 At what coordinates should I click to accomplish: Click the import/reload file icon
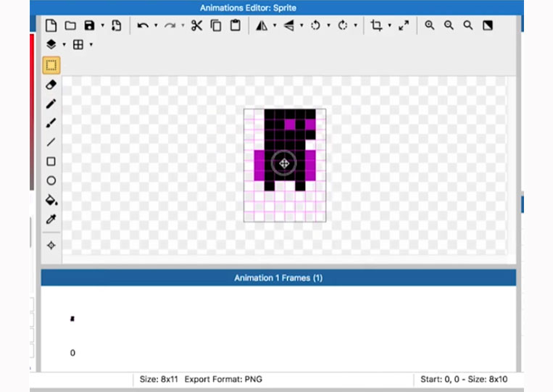pyautogui.click(x=116, y=25)
